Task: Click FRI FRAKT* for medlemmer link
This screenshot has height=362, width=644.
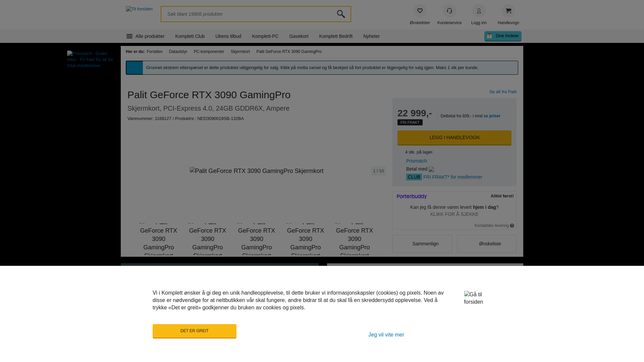Action: point(452,177)
